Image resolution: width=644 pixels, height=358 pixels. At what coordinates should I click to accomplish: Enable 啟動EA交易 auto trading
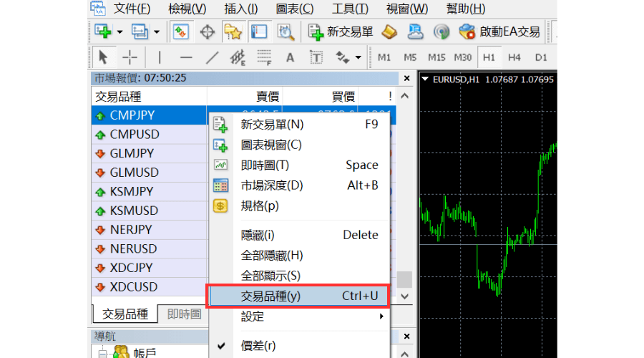pyautogui.click(x=499, y=32)
